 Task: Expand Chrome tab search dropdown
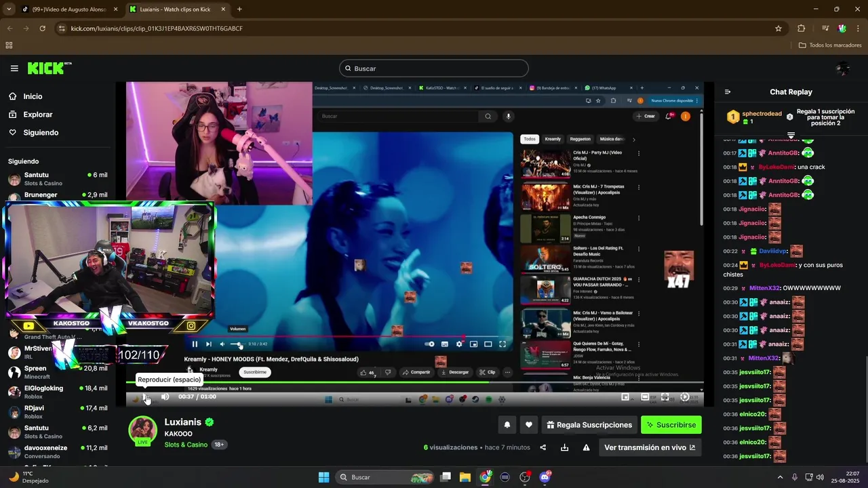click(9, 9)
